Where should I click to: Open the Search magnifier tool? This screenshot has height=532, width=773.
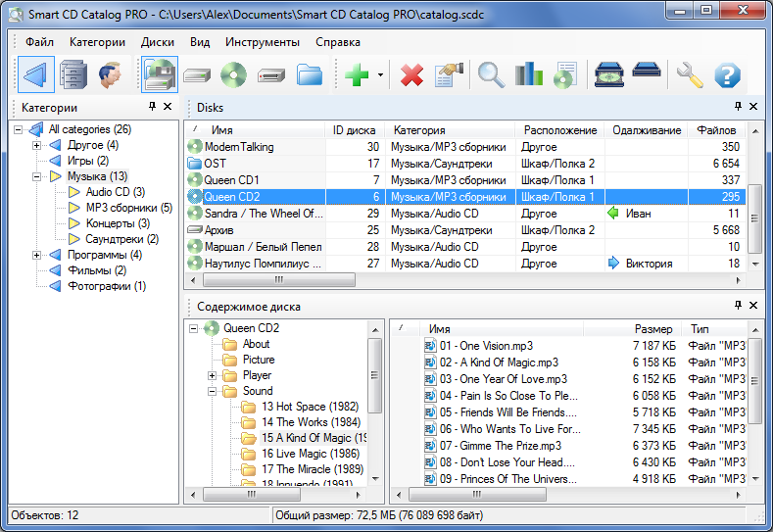point(491,74)
